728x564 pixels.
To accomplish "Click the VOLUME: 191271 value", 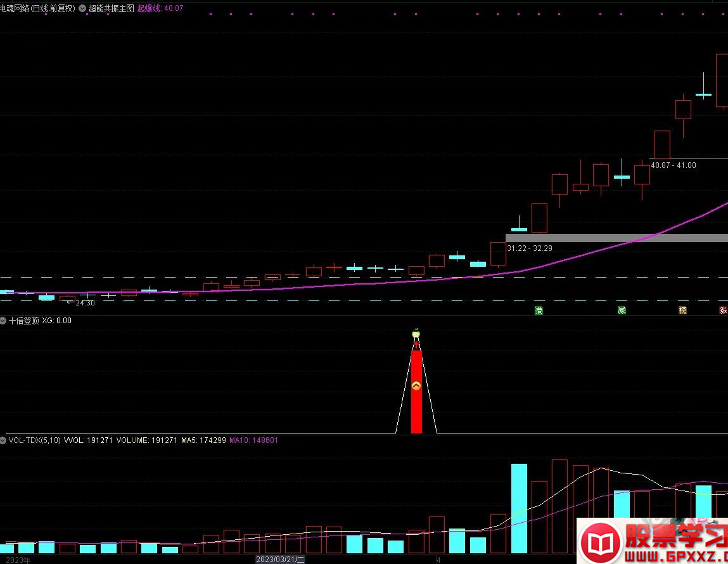I will 147,440.
